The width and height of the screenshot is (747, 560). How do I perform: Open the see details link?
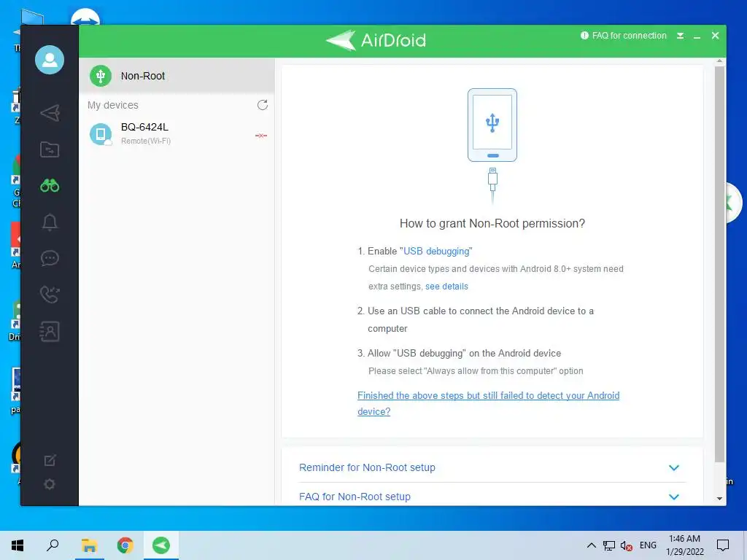tap(446, 286)
